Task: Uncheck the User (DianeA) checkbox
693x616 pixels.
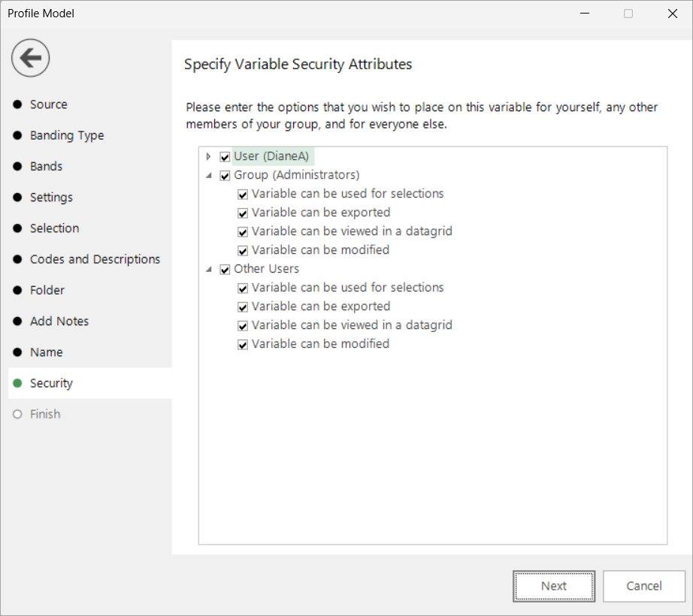Action: pos(225,157)
